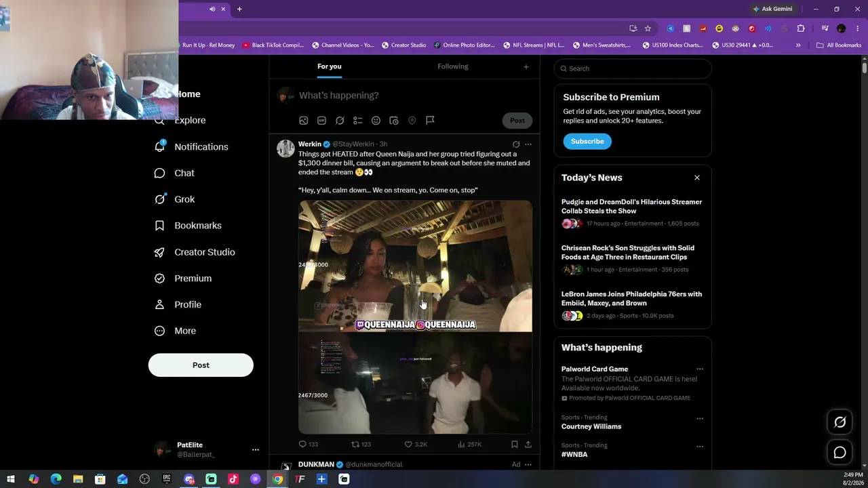This screenshot has width=868, height=488.
Task: View analytics showing 257K views
Action: [470, 445]
